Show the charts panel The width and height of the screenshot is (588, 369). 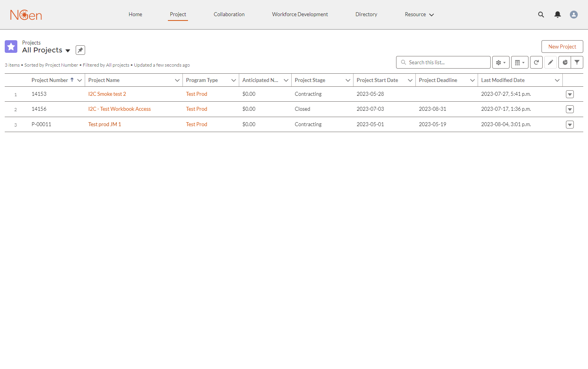tap(565, 62)
